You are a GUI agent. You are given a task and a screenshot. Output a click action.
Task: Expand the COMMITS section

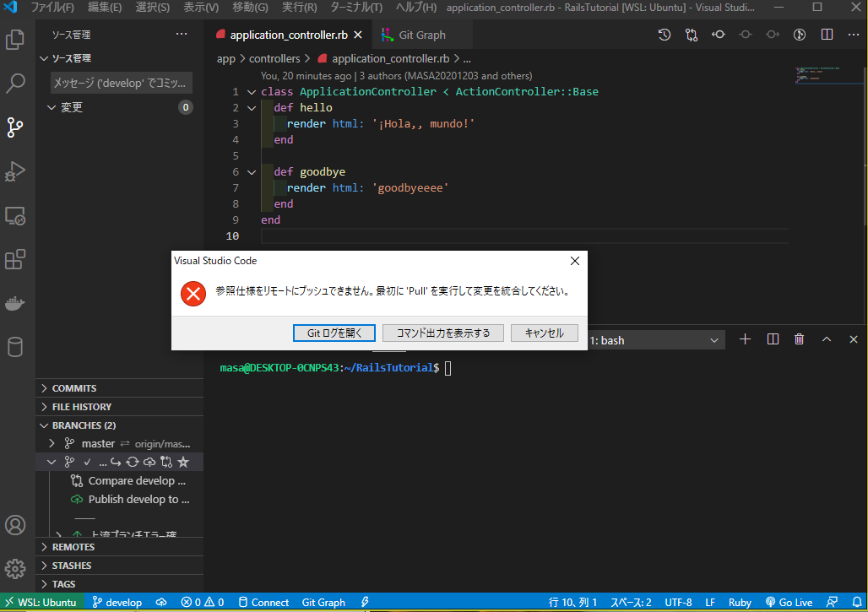click(44, 388)
